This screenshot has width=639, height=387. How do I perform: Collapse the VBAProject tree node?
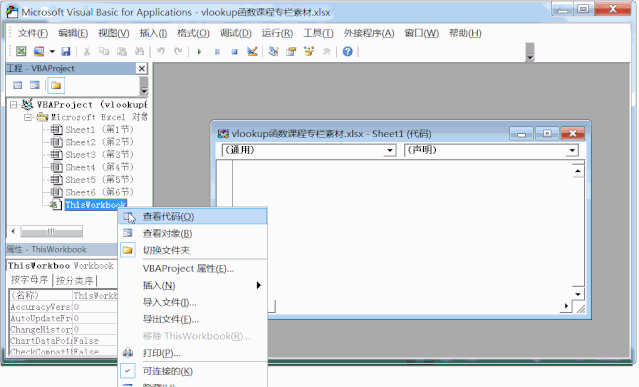click(x=13, y=105)
